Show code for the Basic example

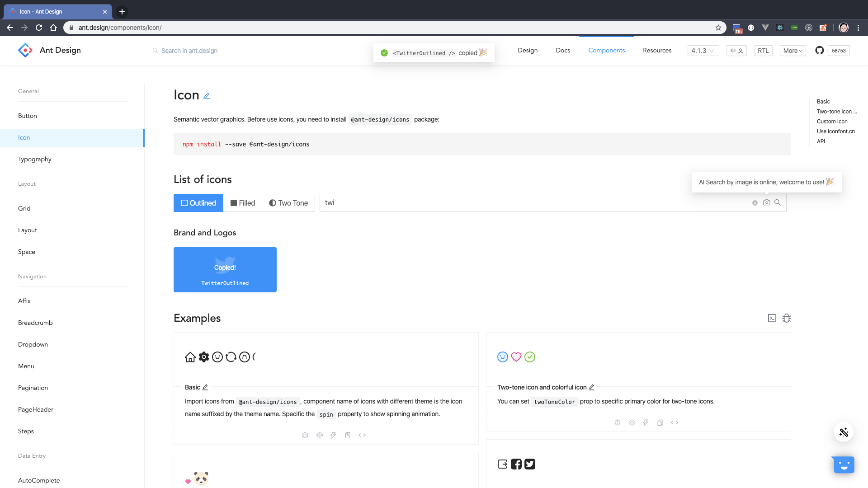pyautogui.click(x=362, y=435)
